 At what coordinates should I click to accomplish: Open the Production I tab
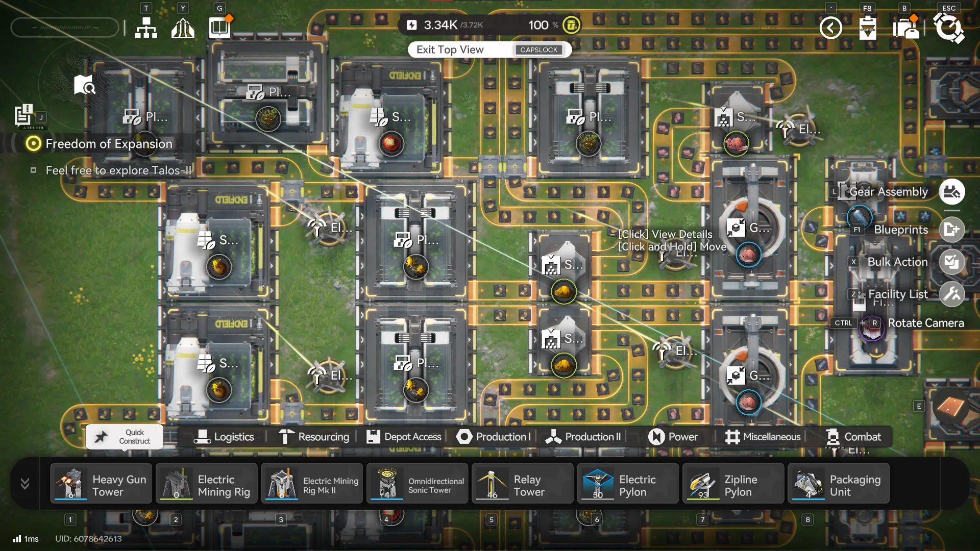(493, 437)
